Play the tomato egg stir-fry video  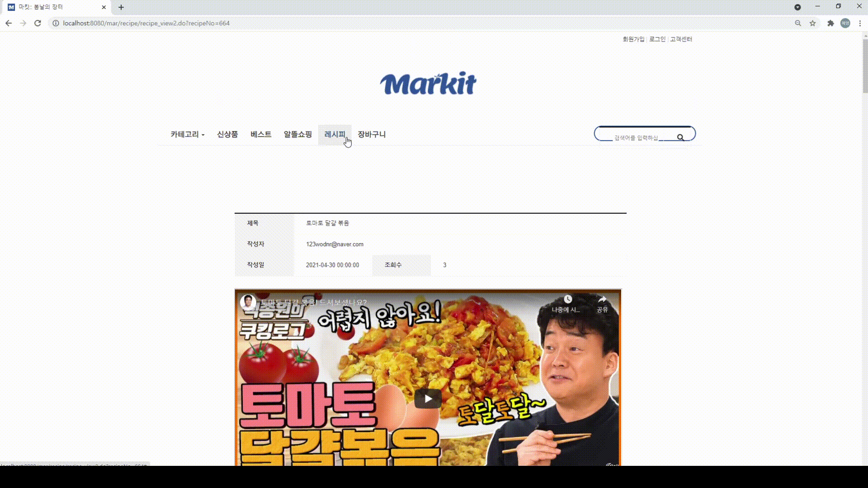pyautogui.click(x=428, y=398)
